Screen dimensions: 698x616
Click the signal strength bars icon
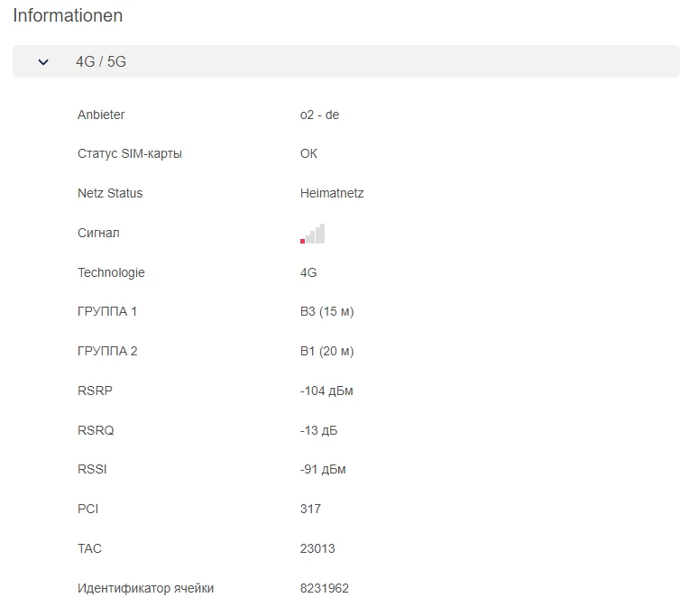tap(313, 234)
